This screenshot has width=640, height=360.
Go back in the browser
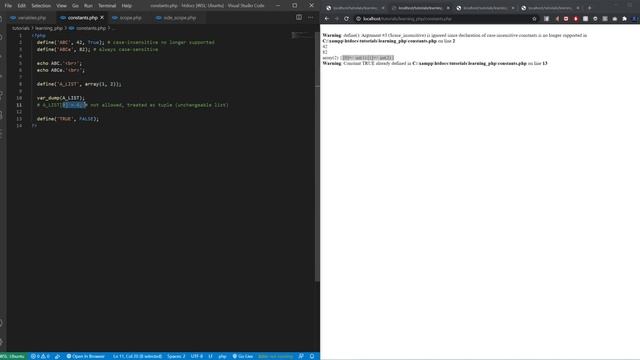[x=327, y=19]
